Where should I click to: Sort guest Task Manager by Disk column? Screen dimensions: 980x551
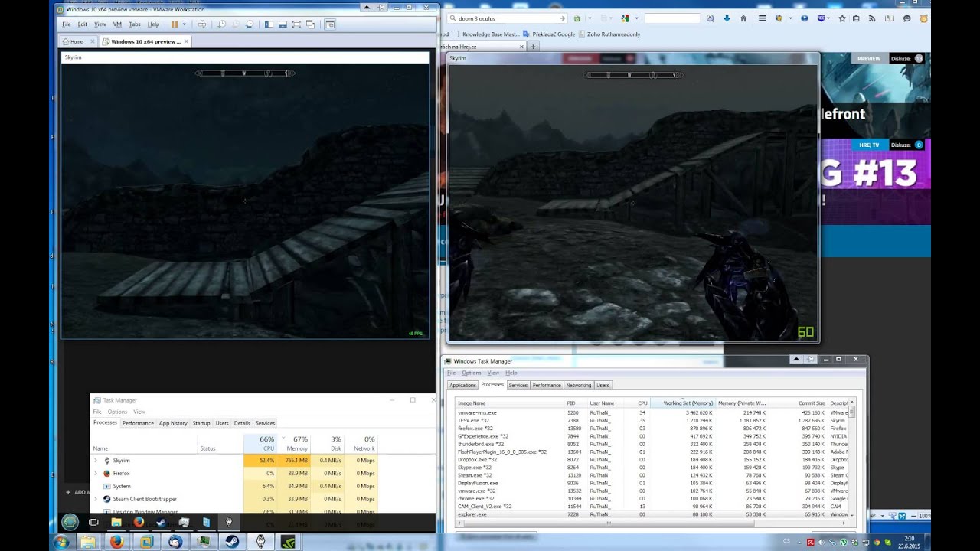coord(328,444)
